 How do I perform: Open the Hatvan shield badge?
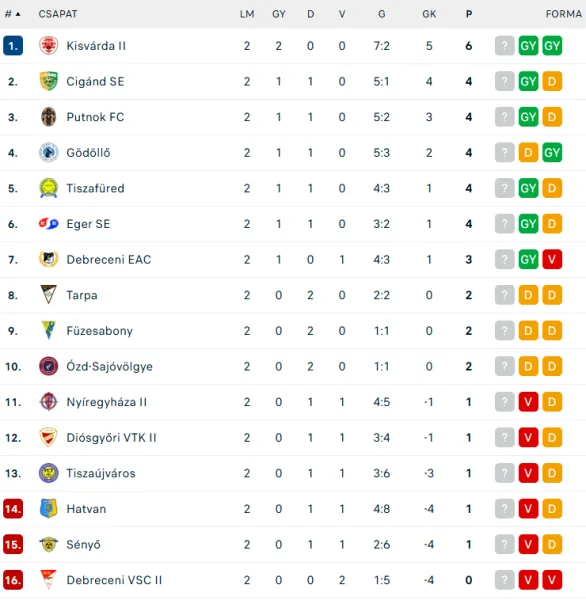[49, 509]
